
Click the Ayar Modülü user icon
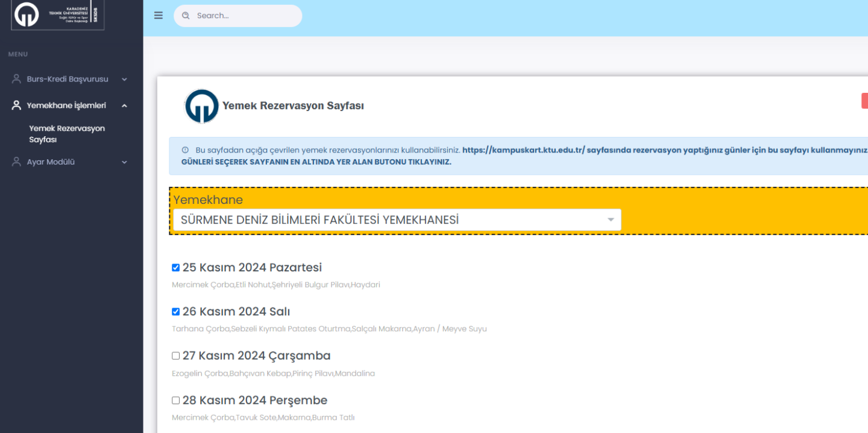16,162
